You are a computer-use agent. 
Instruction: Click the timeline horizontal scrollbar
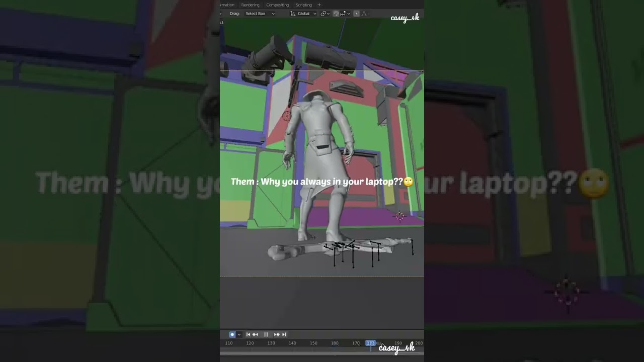322,352
